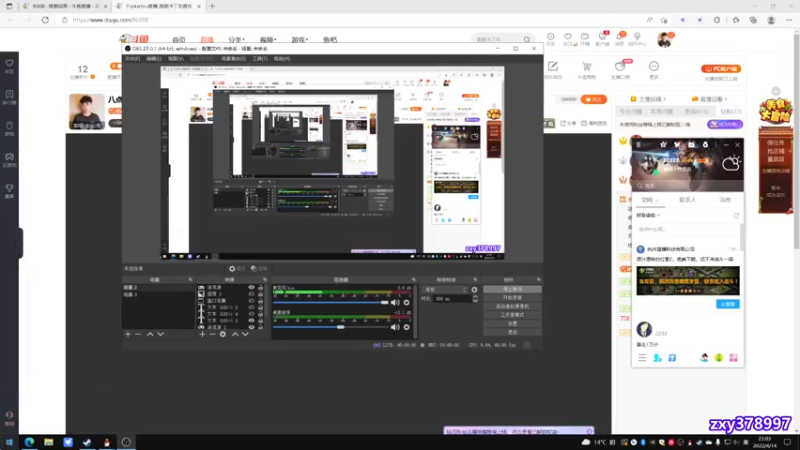Move source down with the arrow under 来源 list
This screenshot has height=450, width=800.
pos(245,334)
